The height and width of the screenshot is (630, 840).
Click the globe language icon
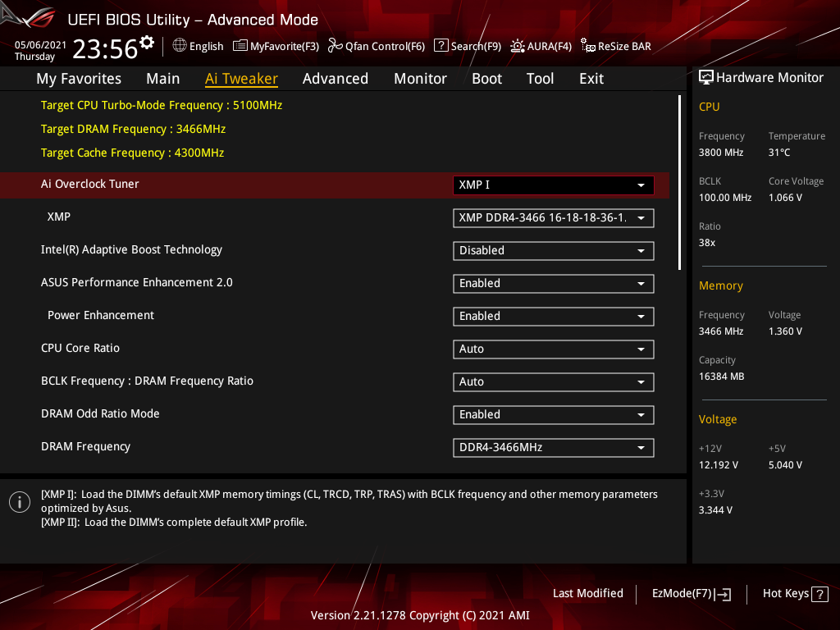pyautogui.click(x=180, y=46)
